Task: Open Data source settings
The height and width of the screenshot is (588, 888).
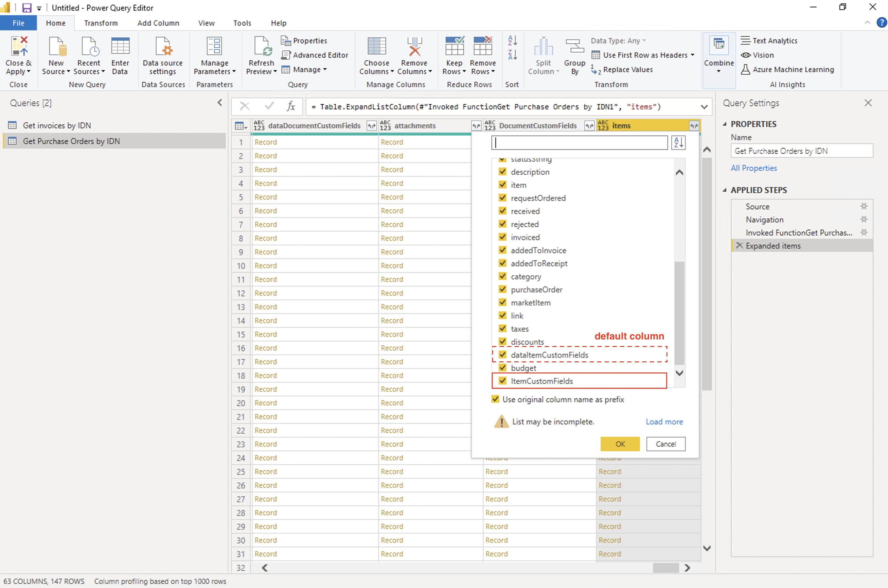Action: pyautogui.click(x=162, y=56)
